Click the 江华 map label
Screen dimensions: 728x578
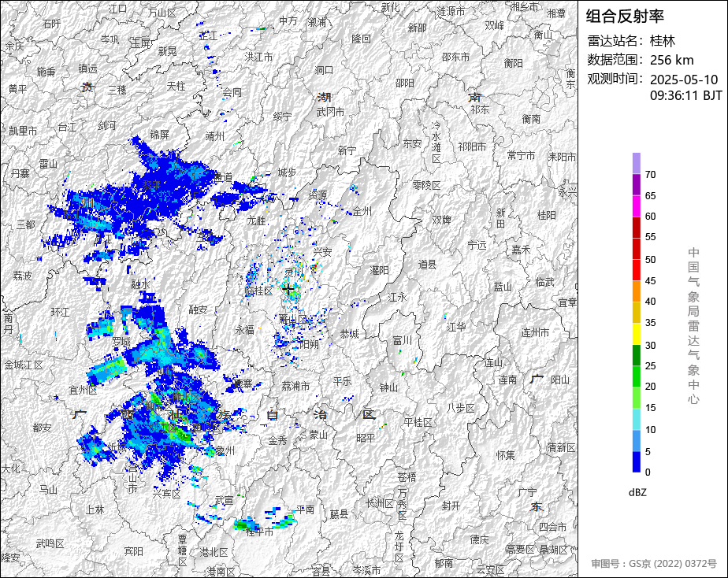[456, 327]
